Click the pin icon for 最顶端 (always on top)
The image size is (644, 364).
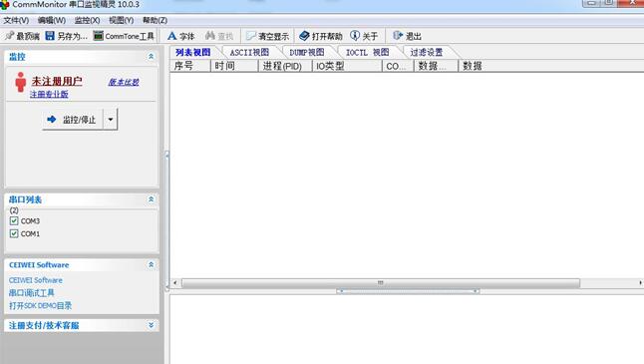pos(10,36)
